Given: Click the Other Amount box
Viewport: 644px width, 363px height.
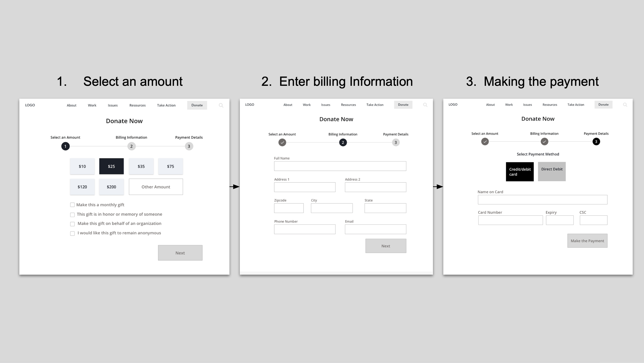Looking at the screenshot, I should [156, 187].
